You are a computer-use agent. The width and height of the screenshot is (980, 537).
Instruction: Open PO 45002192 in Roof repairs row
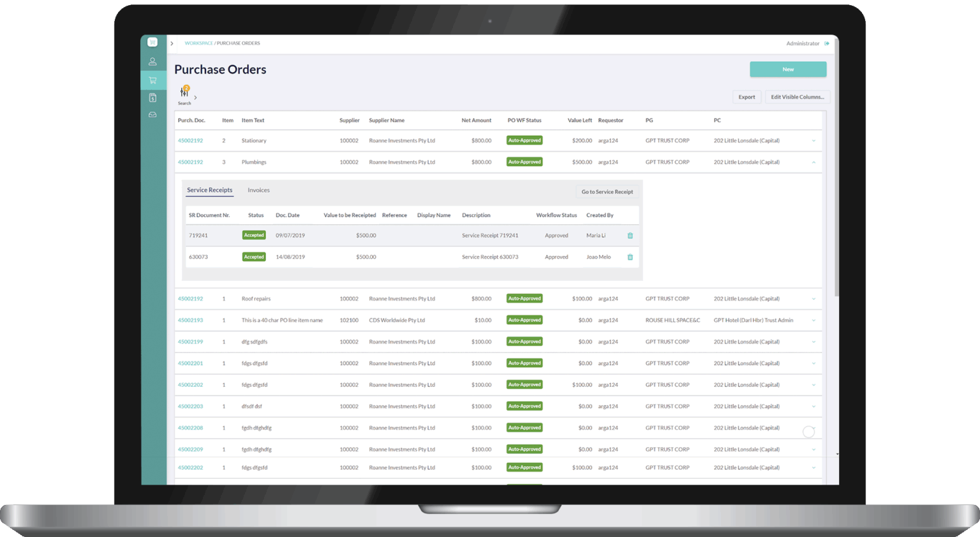(190, 299)
